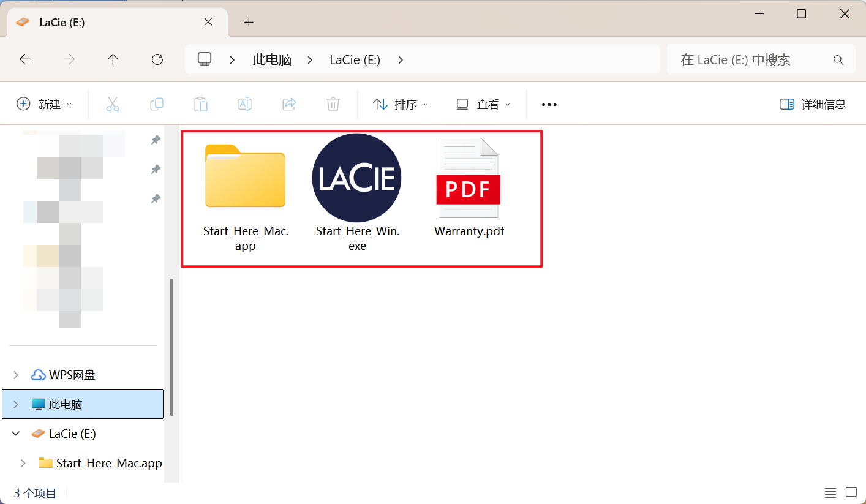
Task: Refresh the LaCie (E:) folder
Action: [x=157, y=59]
